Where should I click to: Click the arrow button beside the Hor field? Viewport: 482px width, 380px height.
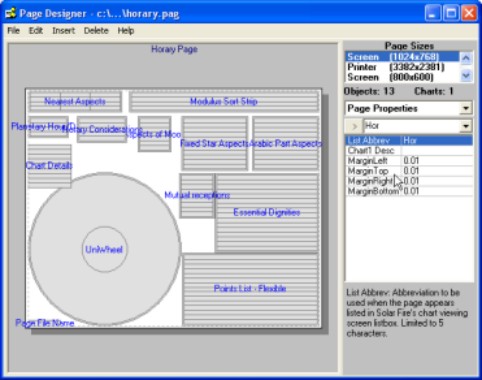pyautogui.click(x=354, y=126)
